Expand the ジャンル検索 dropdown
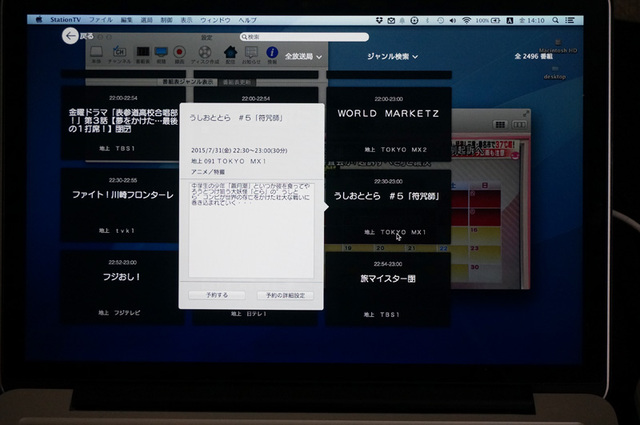Image resolution: width=640 pixels, height=425 pixels. [x=392, y=56]
